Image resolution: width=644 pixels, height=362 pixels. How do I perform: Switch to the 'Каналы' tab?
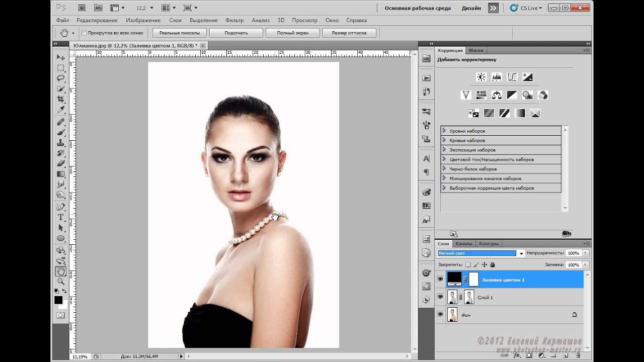point(464,244)
